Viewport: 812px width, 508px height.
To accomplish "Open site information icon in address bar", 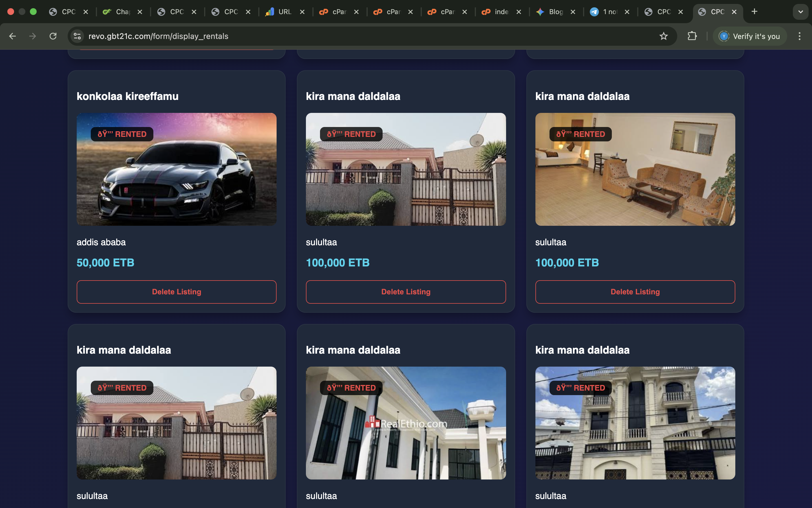I will (x=78, y=36).
